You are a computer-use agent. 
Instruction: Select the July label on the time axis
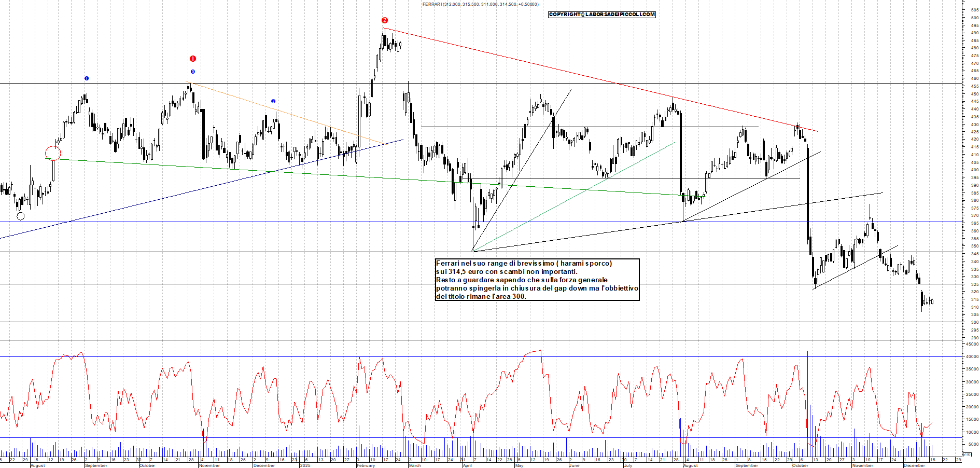(x=628, y=465)
